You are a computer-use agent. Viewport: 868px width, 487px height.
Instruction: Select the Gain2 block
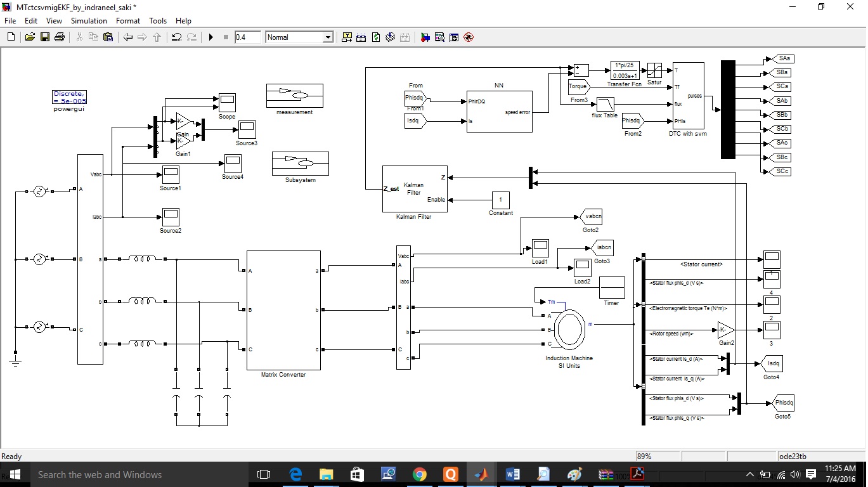[x=726, y=330]
